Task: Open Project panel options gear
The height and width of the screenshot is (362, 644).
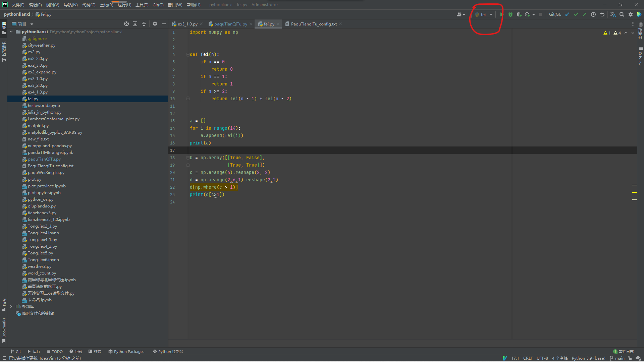Action: [x=155, y=24]
